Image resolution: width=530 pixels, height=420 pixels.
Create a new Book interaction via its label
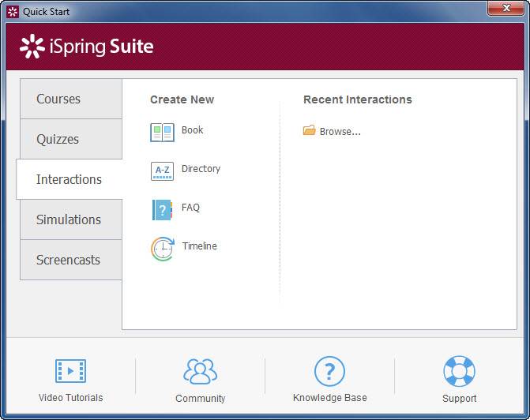coord(192,129)
